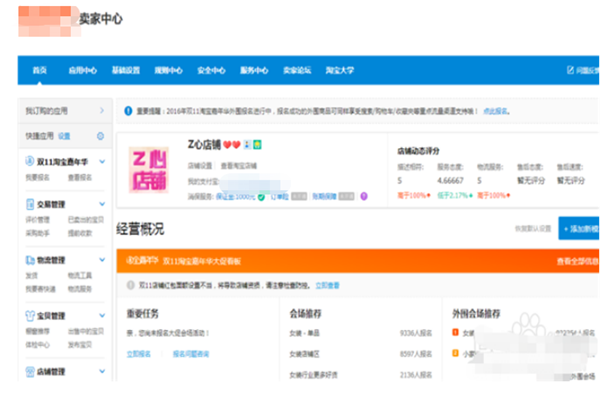This screenshot has width=600, height=400.
Task: Switch to the 淘宝大学 navigation tab
Action: pos(339,71)
